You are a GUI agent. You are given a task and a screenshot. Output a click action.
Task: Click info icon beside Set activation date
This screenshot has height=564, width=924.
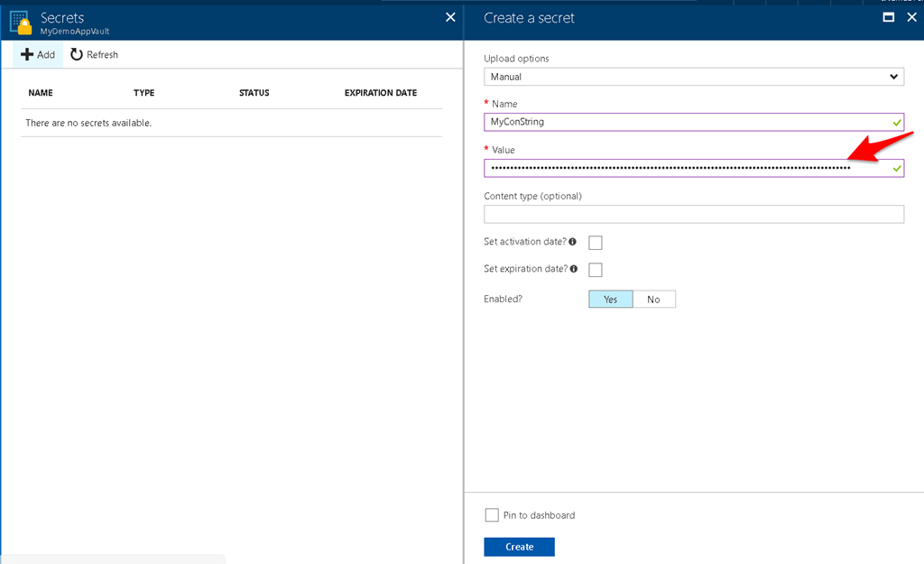[575, 242]
